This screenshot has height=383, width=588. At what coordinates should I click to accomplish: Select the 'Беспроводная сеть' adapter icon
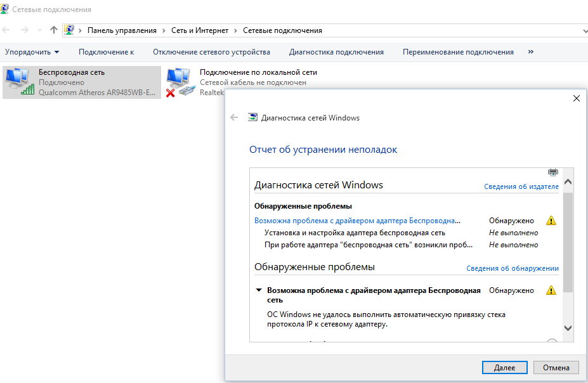click(x=20, y=81)
